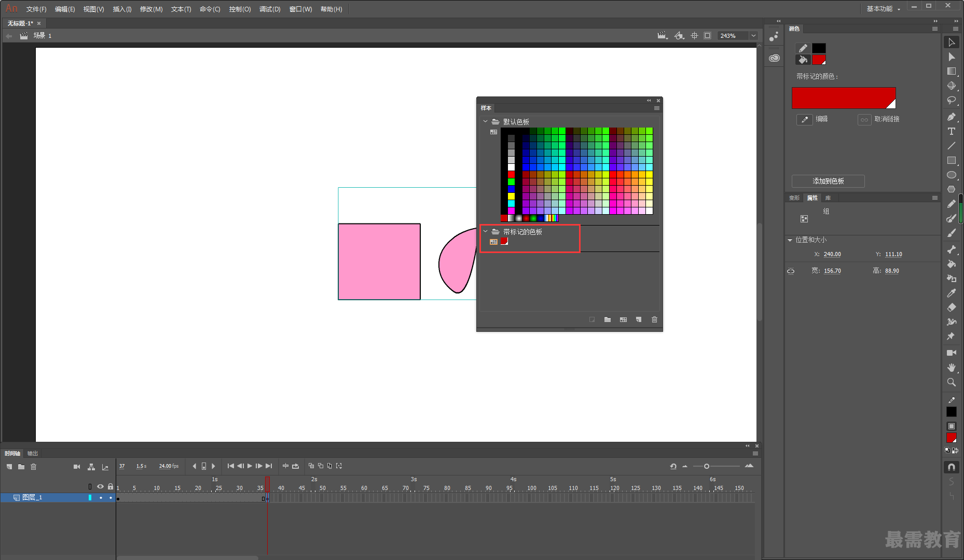Select the Hand tool
This screenshot has height=560, width=964.
(x=951, y=367)
